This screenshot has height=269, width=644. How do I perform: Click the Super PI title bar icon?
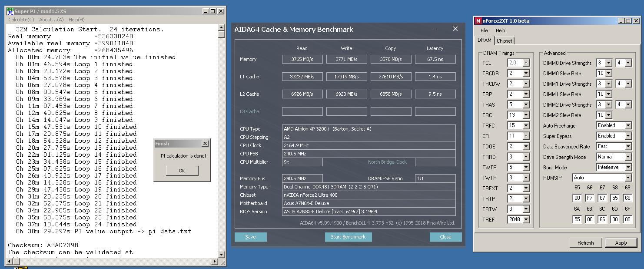coord(10,11)
